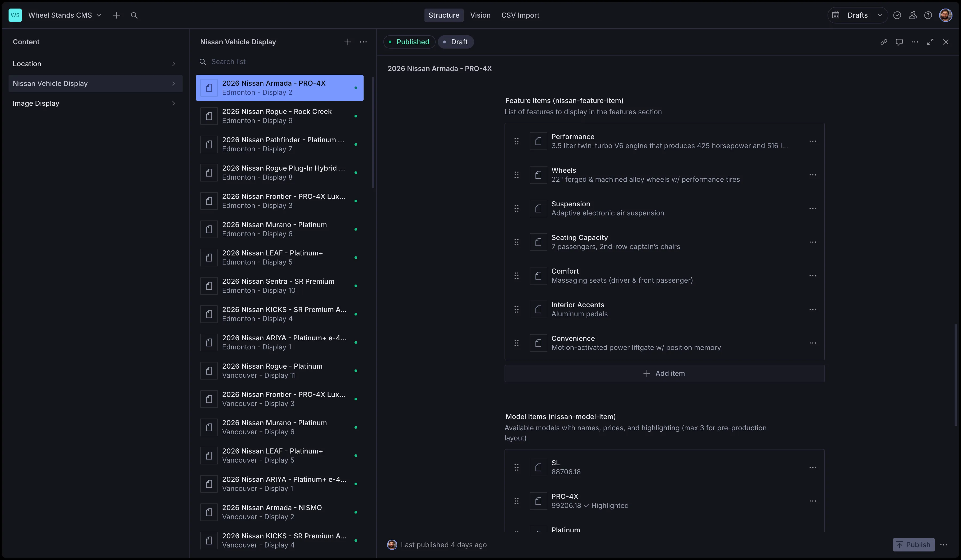Viewport: 961px width, 560px height.
Task: Open menu for the Comfort feature item
Action: pyautogui.click(x=813, y=276)
